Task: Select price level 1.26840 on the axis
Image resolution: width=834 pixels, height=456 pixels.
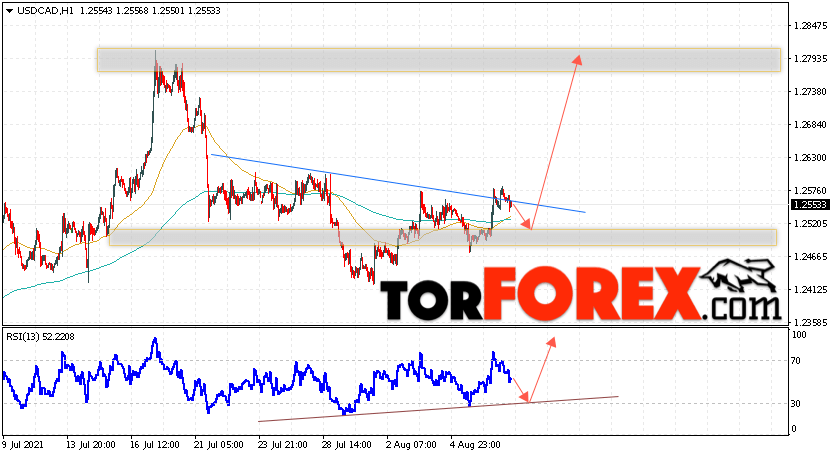Action: point(810,125)
